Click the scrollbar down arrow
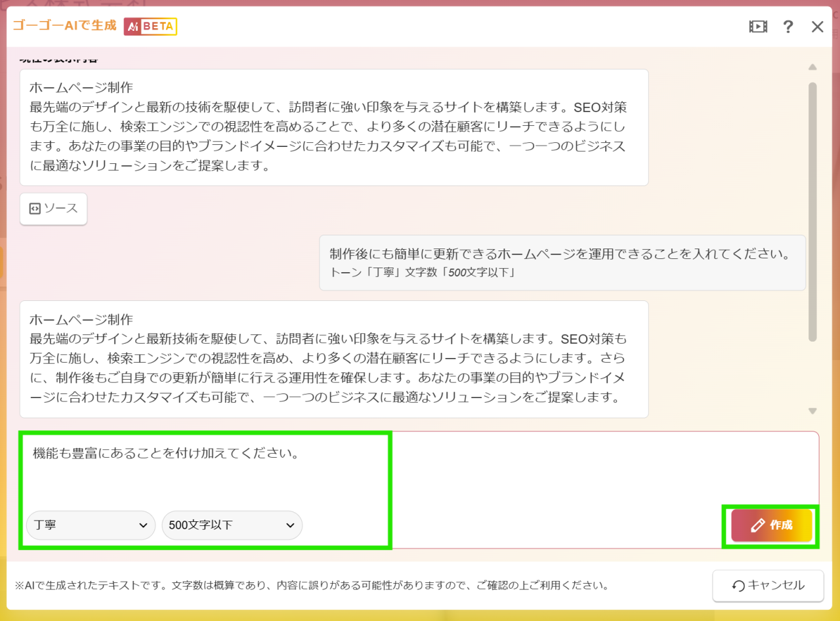 [812, 409]
